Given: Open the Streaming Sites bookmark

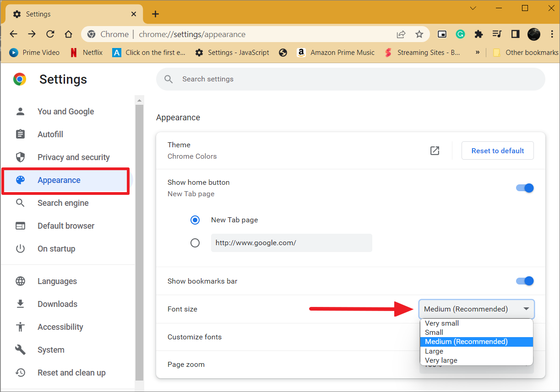Looking at the screenshot, I should (422, 53).
